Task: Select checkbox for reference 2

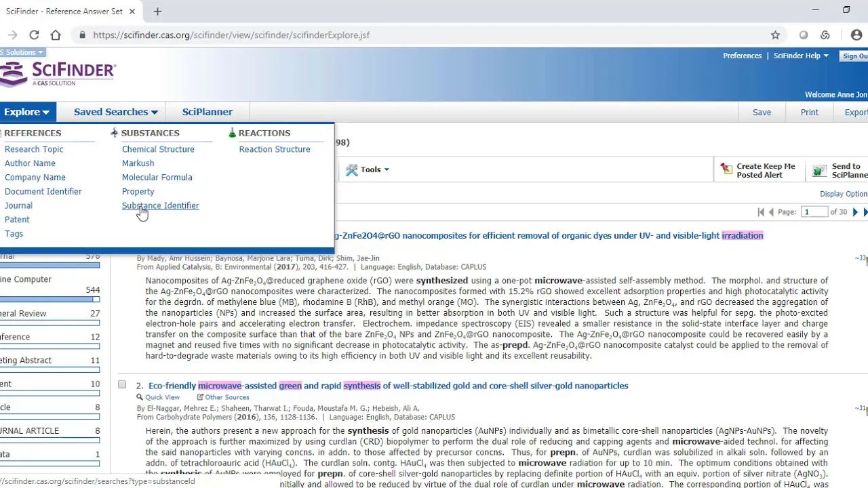Action: [122, 384]
